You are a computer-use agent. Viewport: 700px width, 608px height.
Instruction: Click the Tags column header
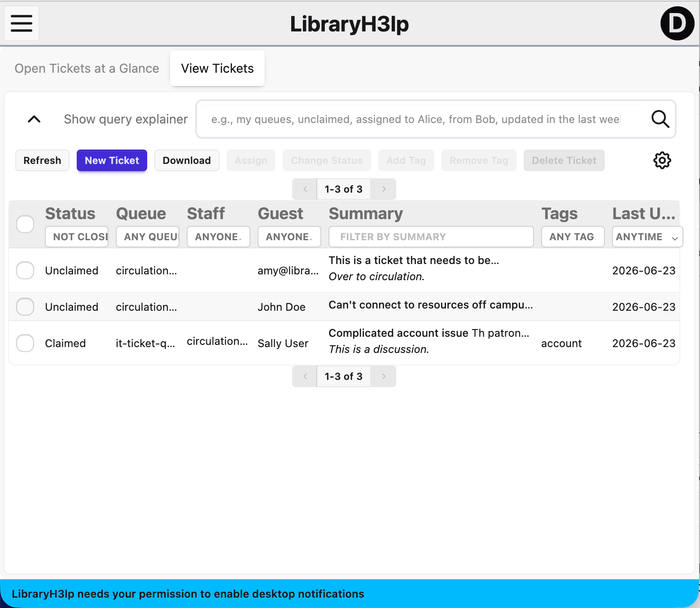click(x=560, y=213)
